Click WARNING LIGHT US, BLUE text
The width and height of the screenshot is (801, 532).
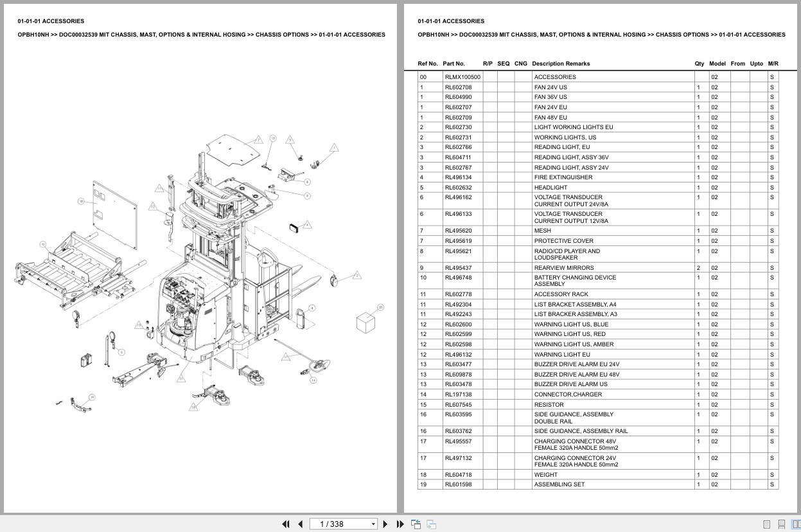[x=571, y=324]
